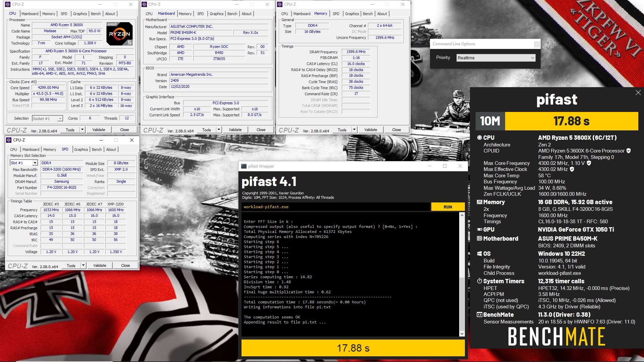Screen dimensions: 644x362
Task: Click the Model field PRIME B450M-K
Action: pos(201,33)
